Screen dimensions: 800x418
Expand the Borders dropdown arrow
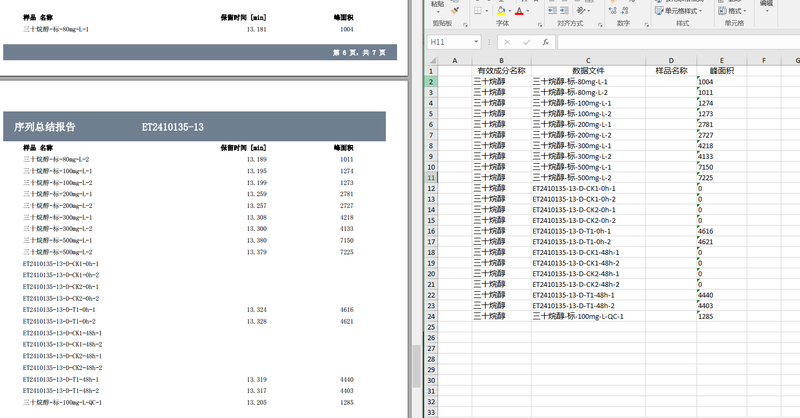(486, 11)
